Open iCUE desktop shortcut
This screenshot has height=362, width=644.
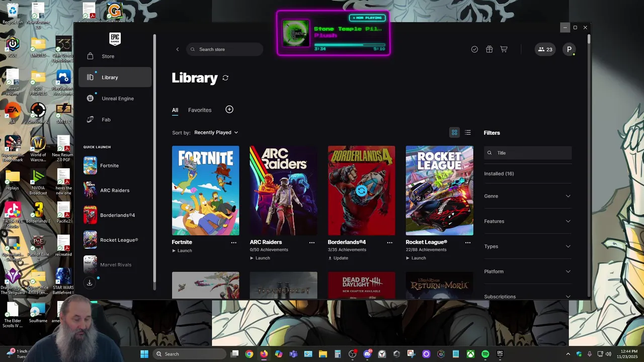click(x=12, y=47)
